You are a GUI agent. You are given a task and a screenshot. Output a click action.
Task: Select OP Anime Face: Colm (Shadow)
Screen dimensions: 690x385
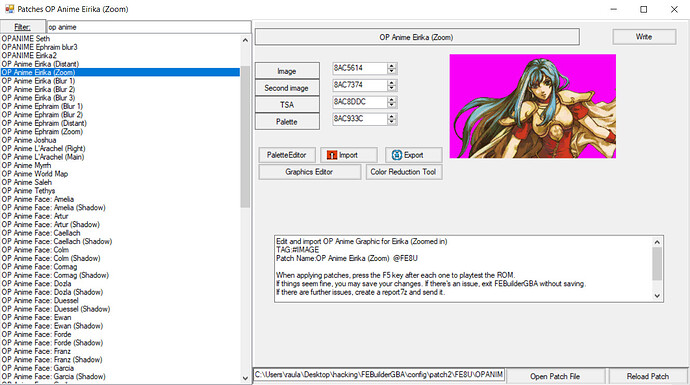pyautogui.click(x=120, y=258)
